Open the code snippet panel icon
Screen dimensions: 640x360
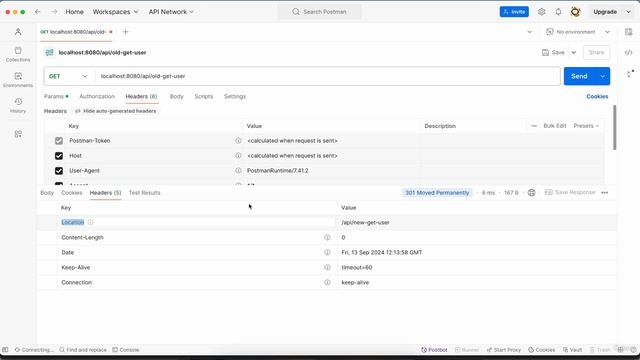click(x=629, y=52)
